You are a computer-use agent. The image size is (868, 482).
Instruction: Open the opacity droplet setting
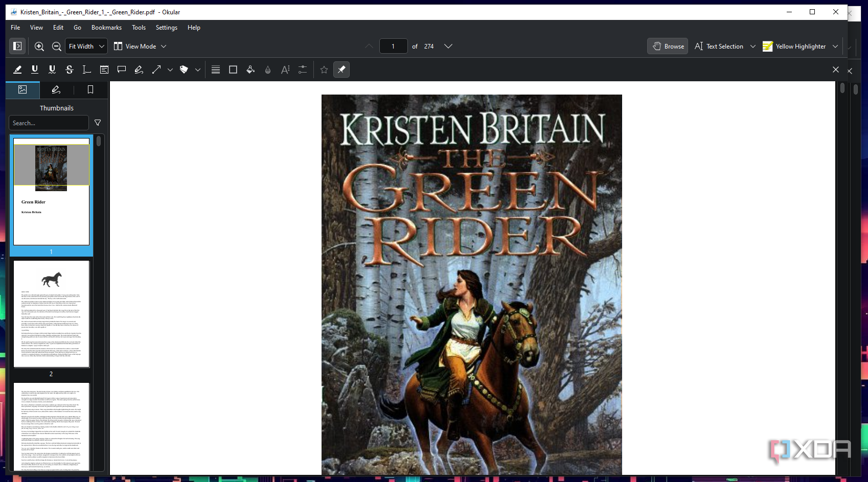(268, 70)
